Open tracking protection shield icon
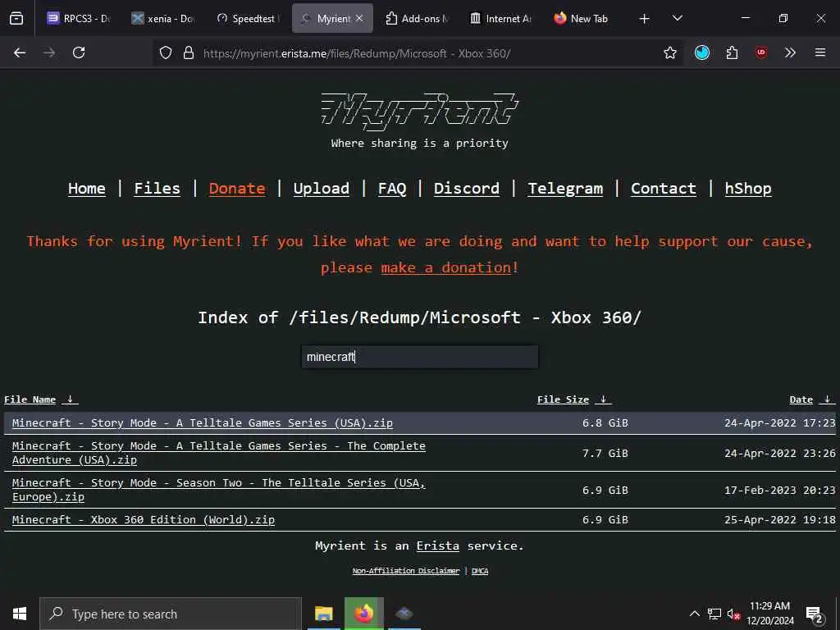Viewport: 840px width, 630px height. (x=166, y=52)
